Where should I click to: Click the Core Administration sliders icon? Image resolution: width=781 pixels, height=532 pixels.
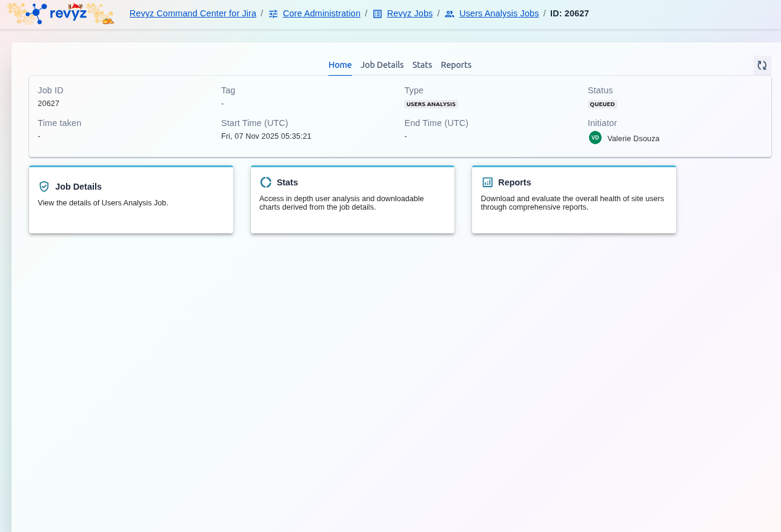click(x=273, y=14)
